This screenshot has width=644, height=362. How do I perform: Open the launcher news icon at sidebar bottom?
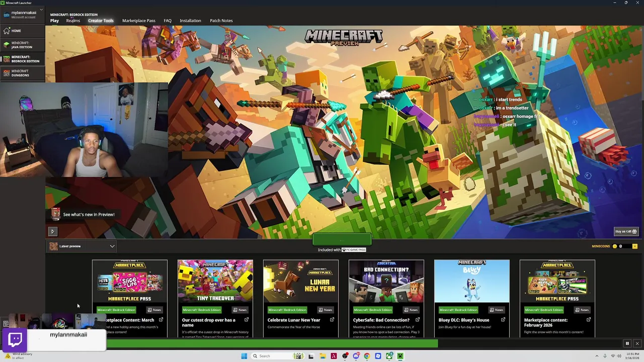pos(6,324)
